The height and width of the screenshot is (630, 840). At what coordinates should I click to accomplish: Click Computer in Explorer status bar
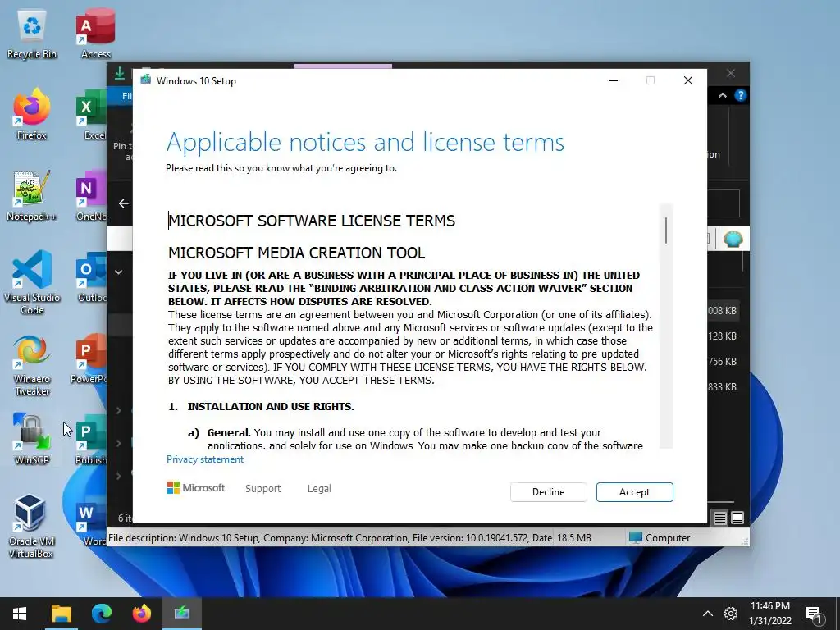click(660, 538)
